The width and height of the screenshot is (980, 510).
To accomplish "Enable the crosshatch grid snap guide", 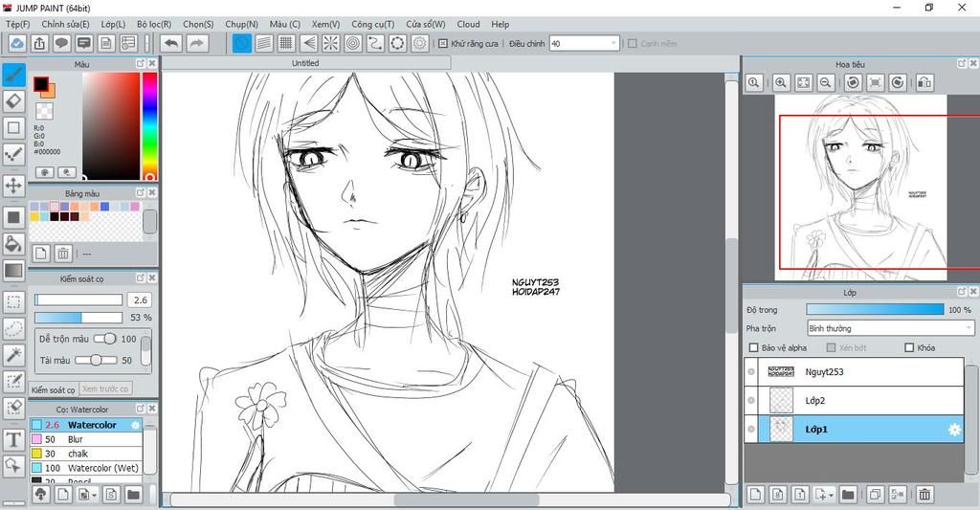I will pos(286,43).
